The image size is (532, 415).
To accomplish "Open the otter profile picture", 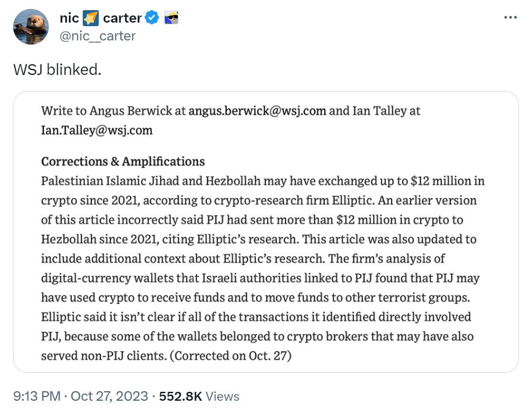I will (x=30, y=27).
